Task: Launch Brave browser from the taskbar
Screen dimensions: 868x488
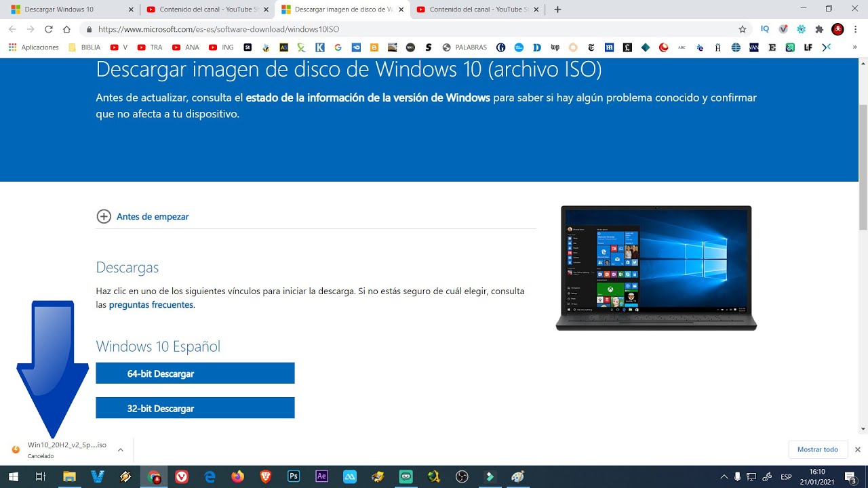Action: [x=266, y=476]
